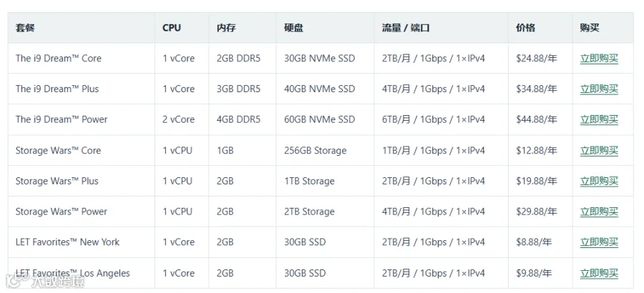Select the 价格 column header
This screenshot has width=644, height=293.
pyautogui.click(x=526, y=28)
